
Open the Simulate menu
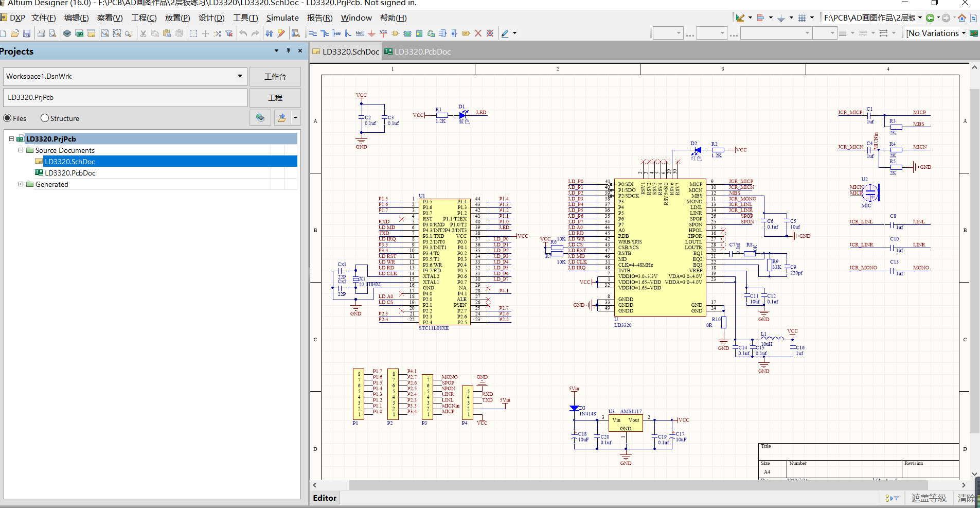click(x=282, y=18)
